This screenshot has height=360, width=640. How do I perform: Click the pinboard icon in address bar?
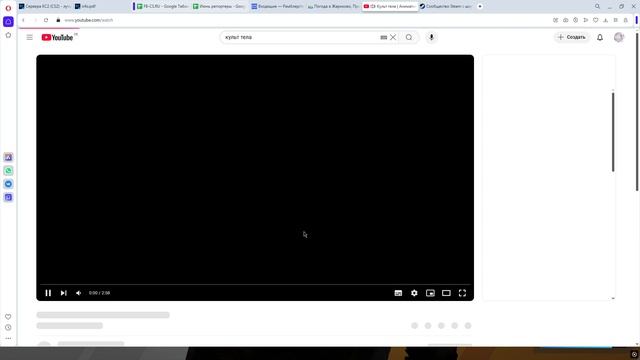(556, 20)
